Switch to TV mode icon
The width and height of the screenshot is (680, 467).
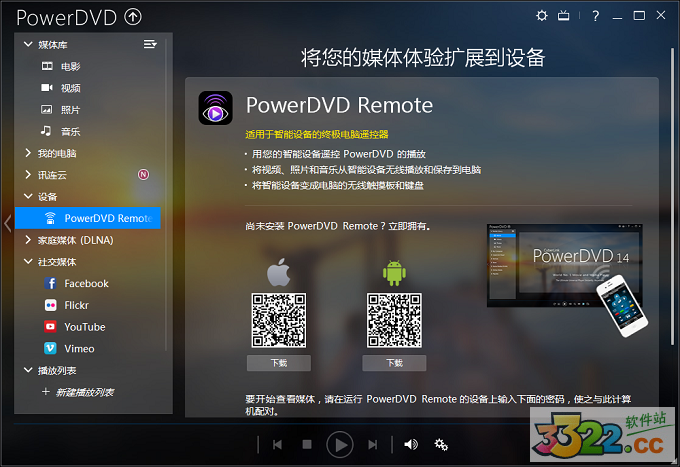[x=563, y=16]
